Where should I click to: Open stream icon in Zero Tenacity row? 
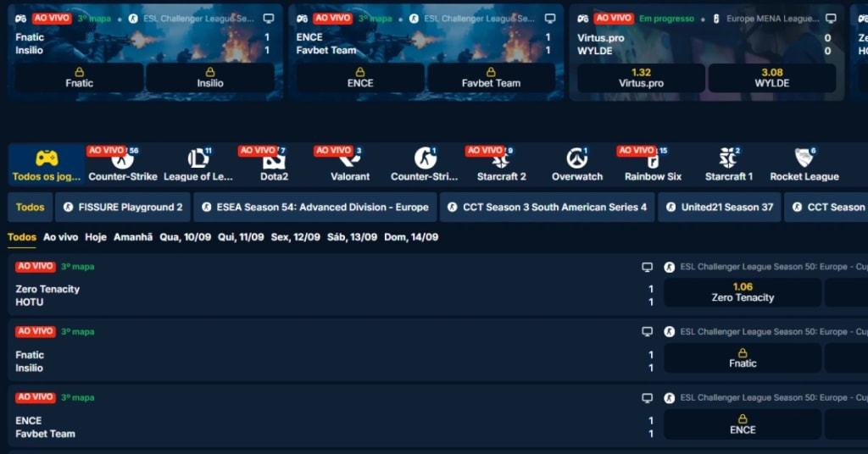(x=647, y=267)
